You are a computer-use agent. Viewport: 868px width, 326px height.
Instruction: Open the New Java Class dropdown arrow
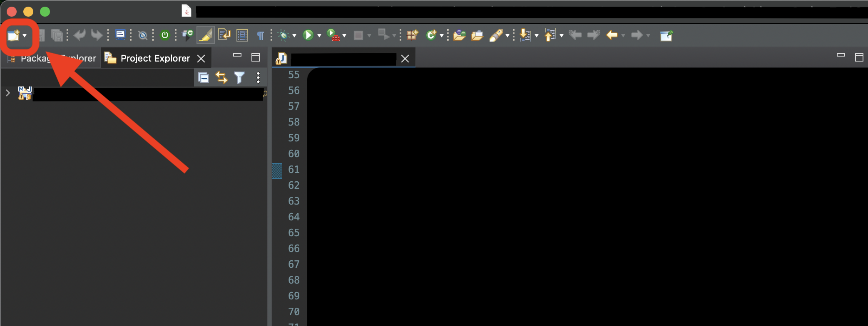coord(442,36)
